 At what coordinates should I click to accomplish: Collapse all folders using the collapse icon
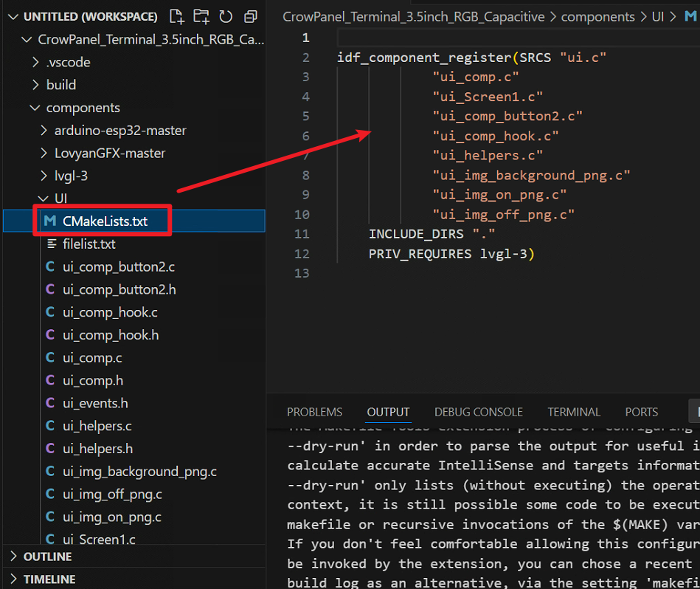(251, 17)
